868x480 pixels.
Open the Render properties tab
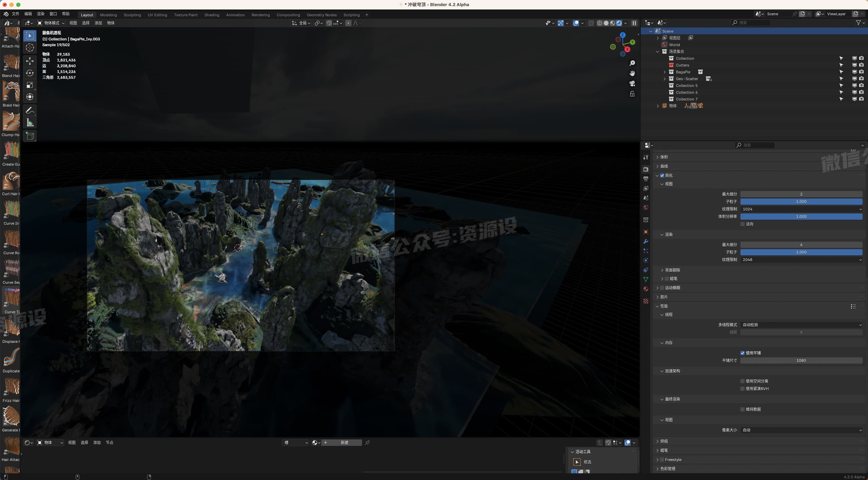646,169
